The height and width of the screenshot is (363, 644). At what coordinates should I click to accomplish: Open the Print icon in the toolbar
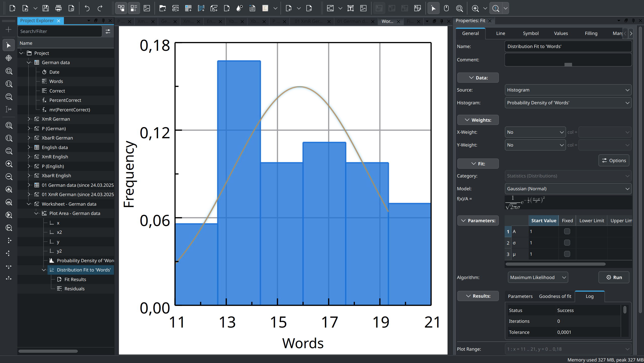[58, 8]
